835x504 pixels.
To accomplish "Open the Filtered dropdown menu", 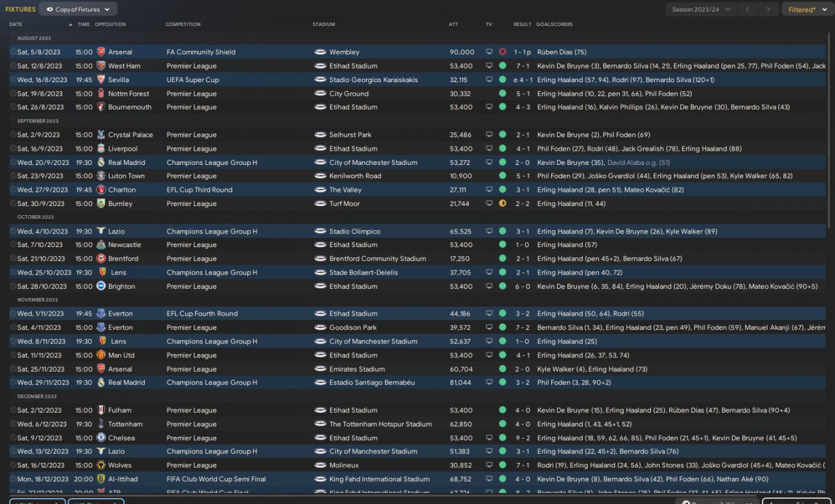I will 806,10.
